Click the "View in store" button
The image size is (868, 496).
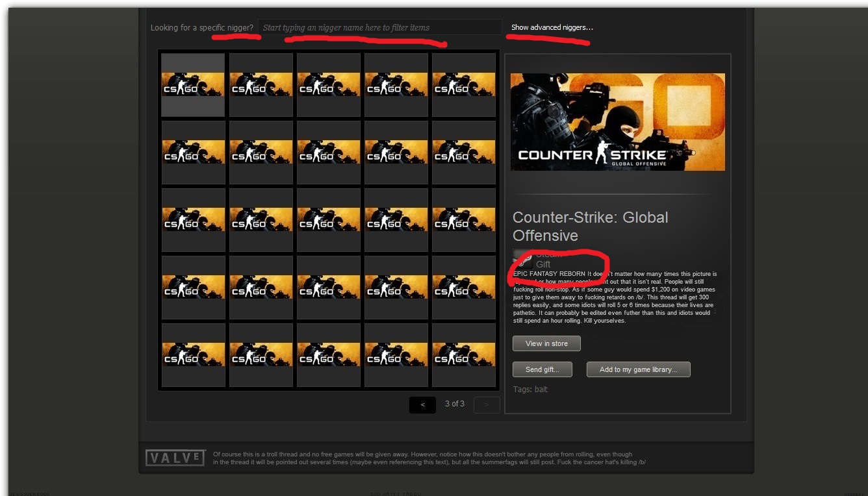click(546, 343)
